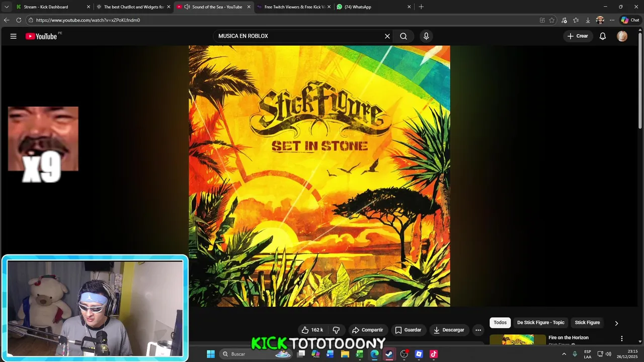Open the tab search dropdown arrow

pyautogui.click(x=7, y=7)
